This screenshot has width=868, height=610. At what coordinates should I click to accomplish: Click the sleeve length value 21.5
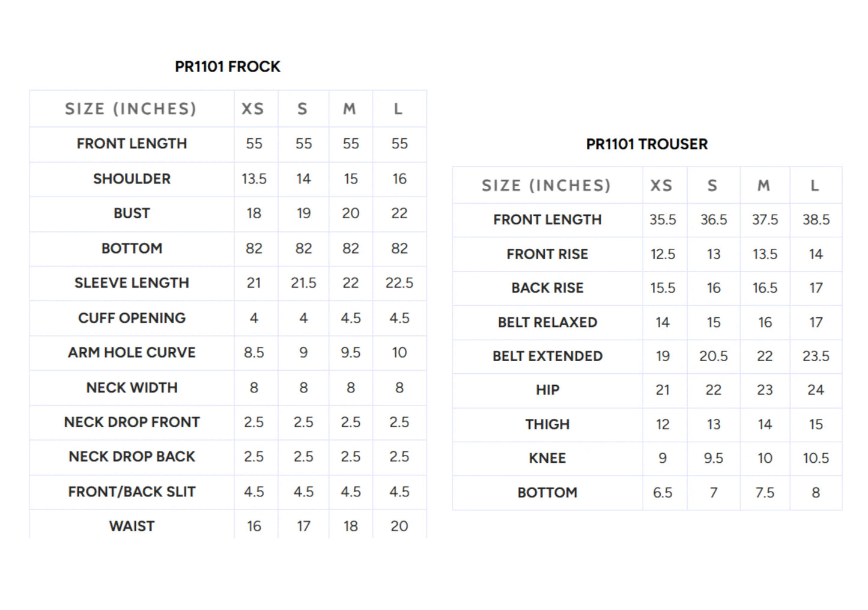(303, 283)
